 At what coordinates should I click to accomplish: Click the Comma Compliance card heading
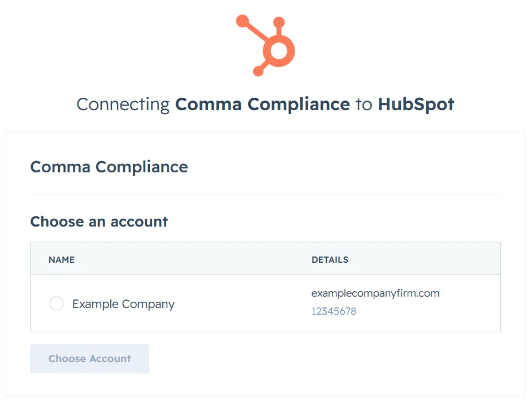pos(109,167)
